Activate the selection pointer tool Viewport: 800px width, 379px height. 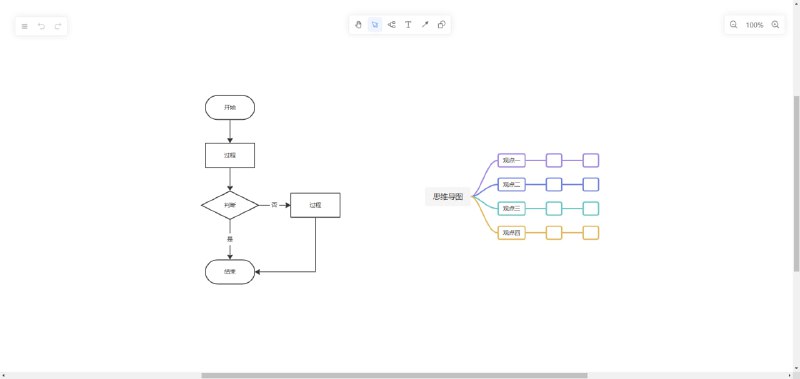click(375, 24)
